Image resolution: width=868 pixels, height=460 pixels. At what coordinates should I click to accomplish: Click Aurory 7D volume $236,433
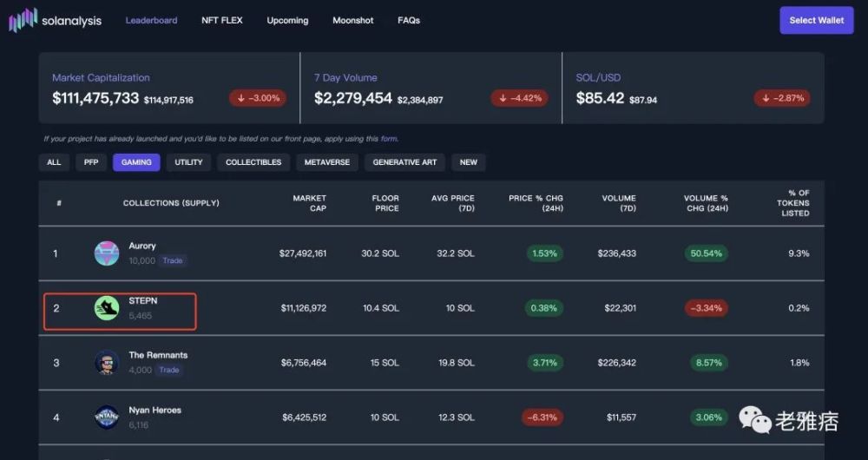616,253
